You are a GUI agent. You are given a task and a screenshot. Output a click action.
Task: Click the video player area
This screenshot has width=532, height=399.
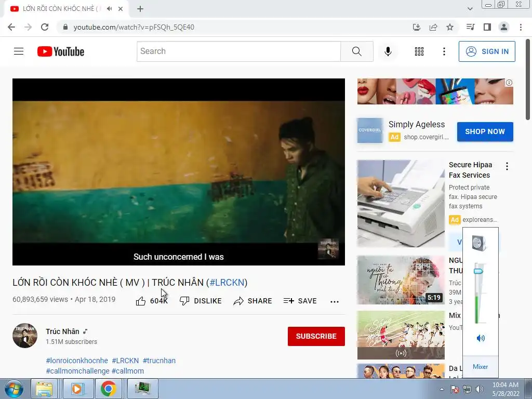(x=179, y=171)
